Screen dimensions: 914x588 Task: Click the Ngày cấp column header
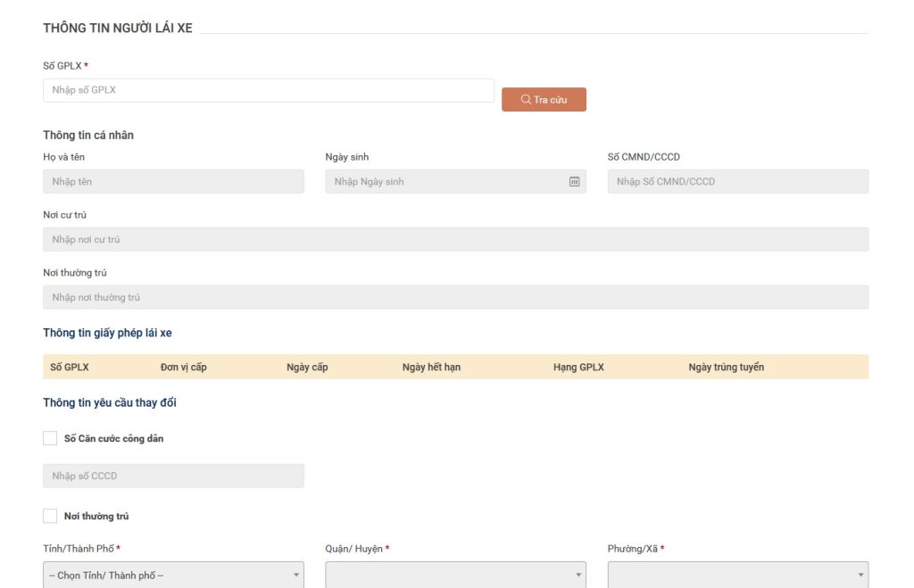(x=307, y=368)
